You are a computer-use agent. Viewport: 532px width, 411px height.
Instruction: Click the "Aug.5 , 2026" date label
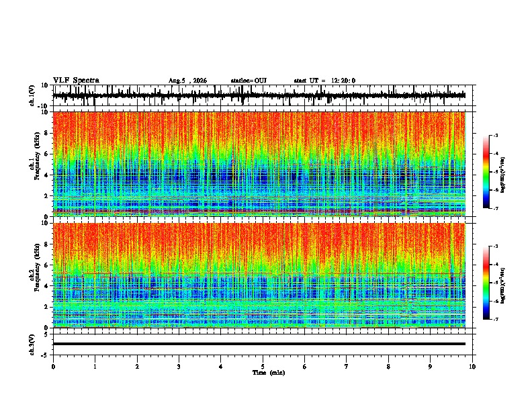point(187,81)
